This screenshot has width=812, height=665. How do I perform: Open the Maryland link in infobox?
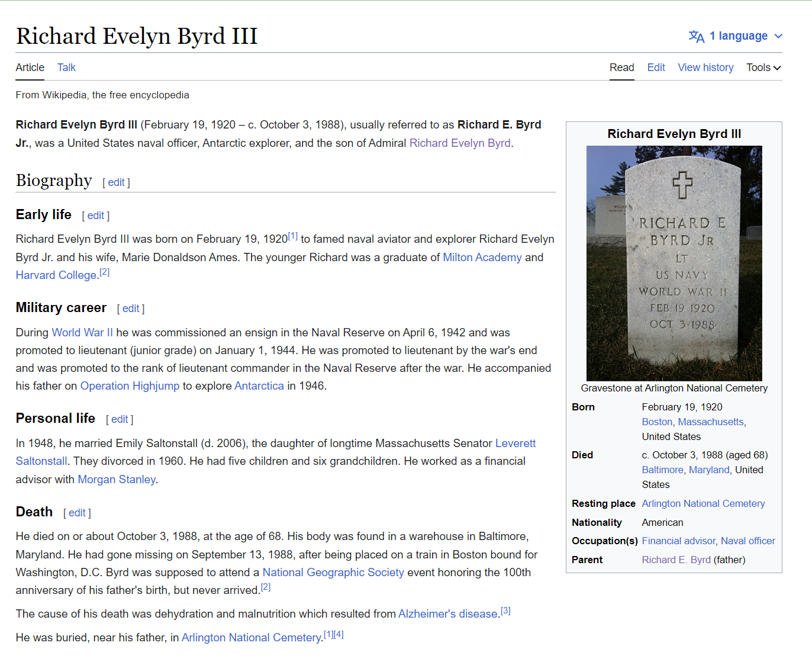pyautogui.click(x=709, y=470)
